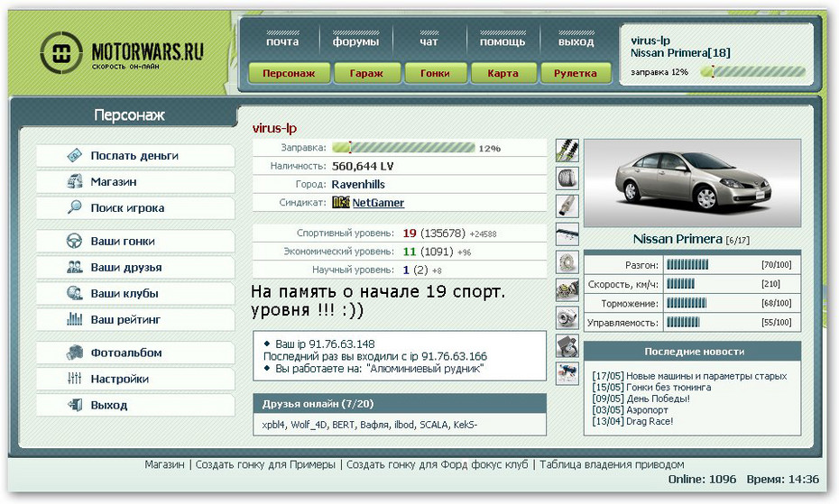Click the NetGamer syndicate badge icon

[x=340, y=202]
